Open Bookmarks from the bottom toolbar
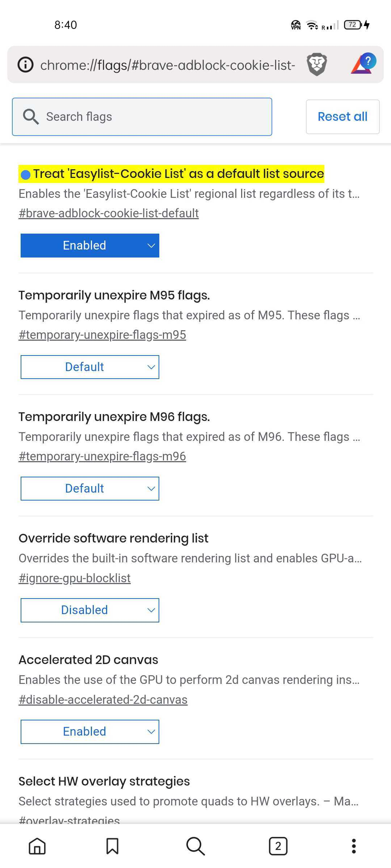Screen dimensions: 391x868 [112, 845]
